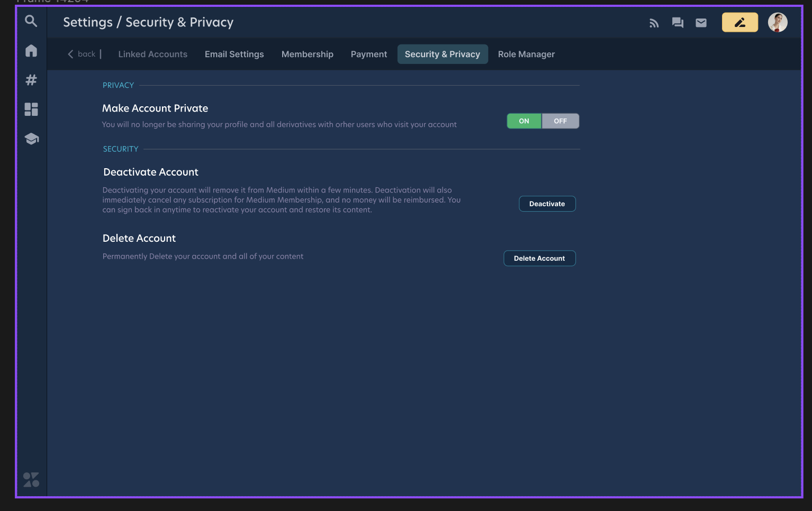Screen dimensions: 812x511
Task: Open chat conversations
Action: pyautogui.click(x=678, y=23)
